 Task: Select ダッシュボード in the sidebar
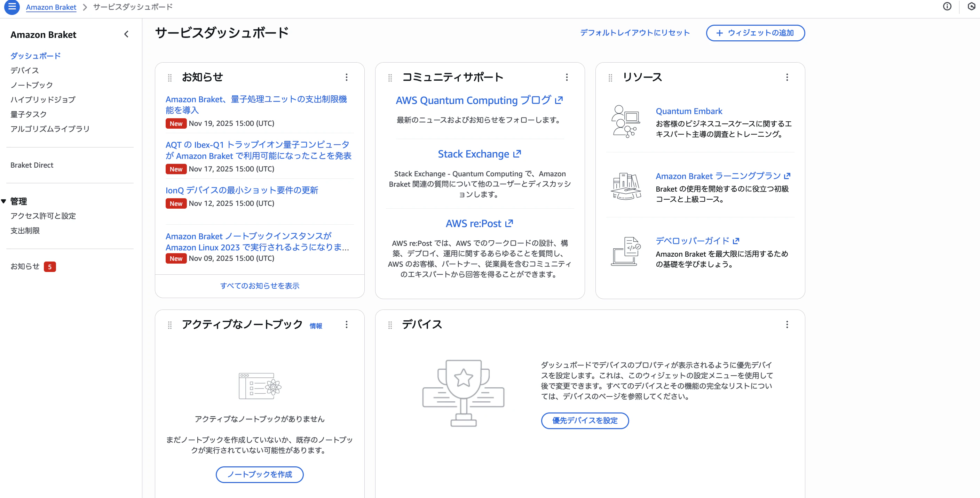(x=35, y=56)
